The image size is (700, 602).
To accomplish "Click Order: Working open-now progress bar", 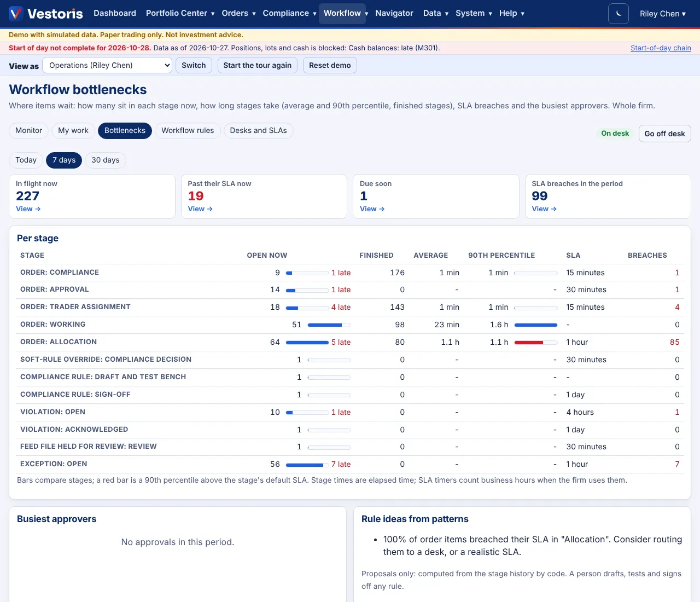I will pyautogui.click(x=329, y=325).
